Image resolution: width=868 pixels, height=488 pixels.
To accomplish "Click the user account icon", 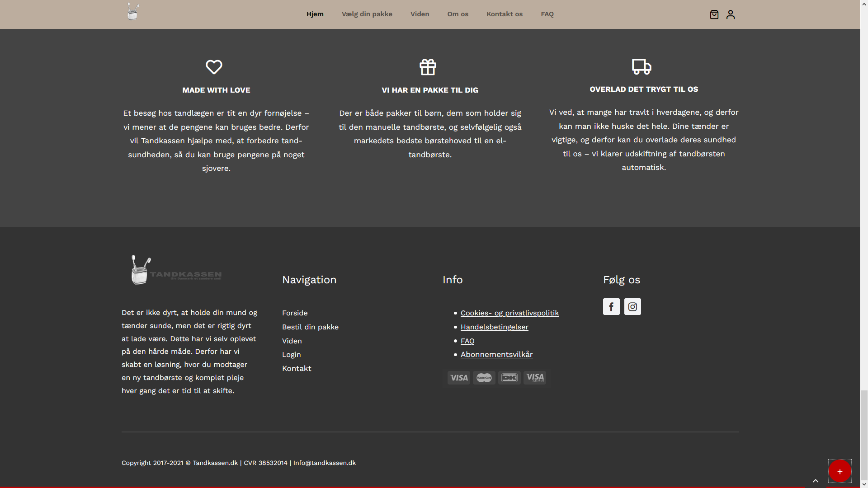I will pyautogui.click(x=731, y=14).
